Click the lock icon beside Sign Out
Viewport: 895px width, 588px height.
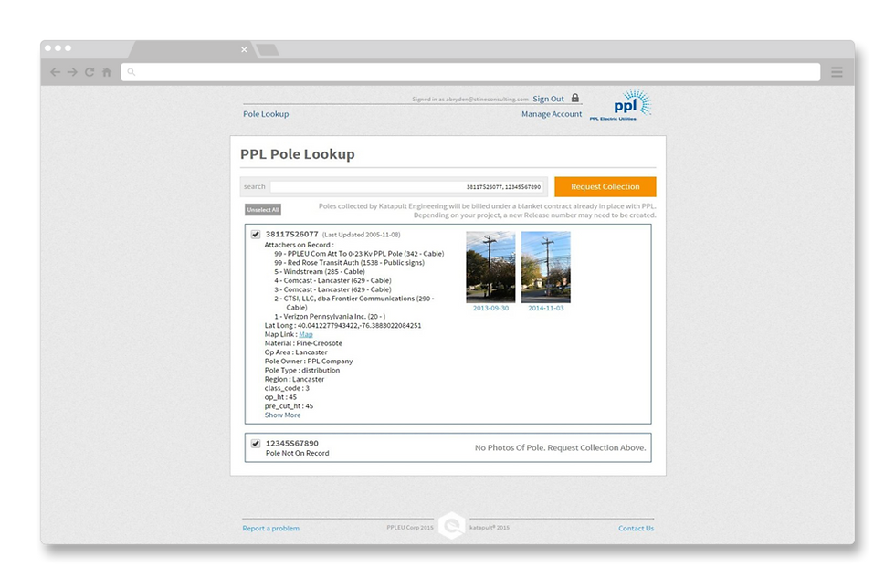click(575, 98)
